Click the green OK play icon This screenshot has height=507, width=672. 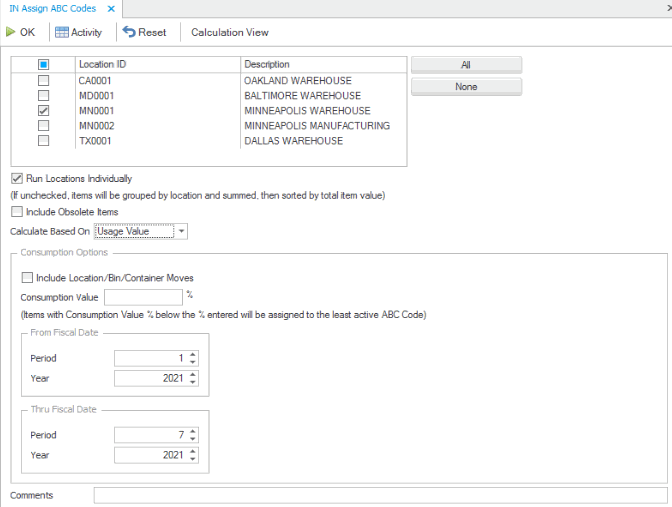11,32
